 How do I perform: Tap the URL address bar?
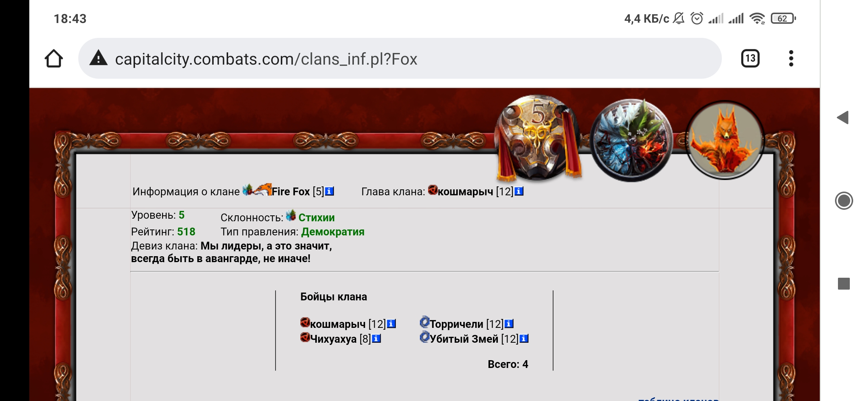coord(400,58)
